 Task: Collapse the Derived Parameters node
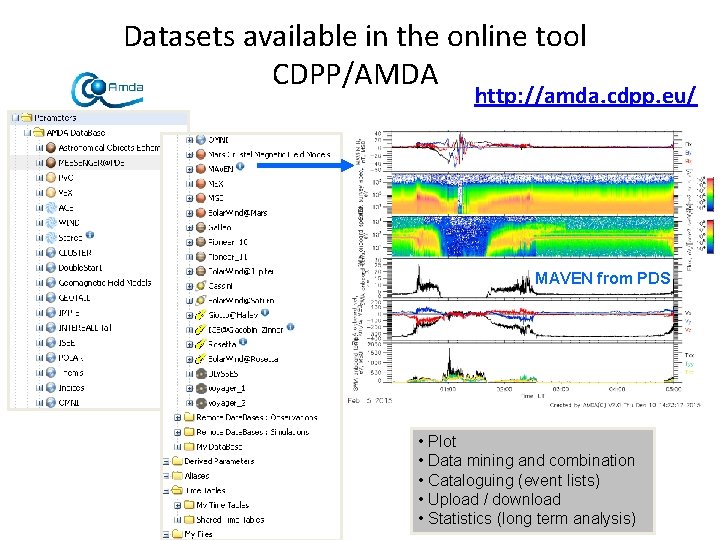pos(166,461)
